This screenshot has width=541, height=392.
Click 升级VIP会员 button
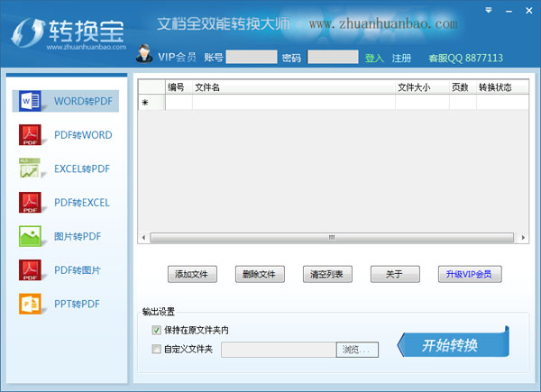(x=470, y=274)
